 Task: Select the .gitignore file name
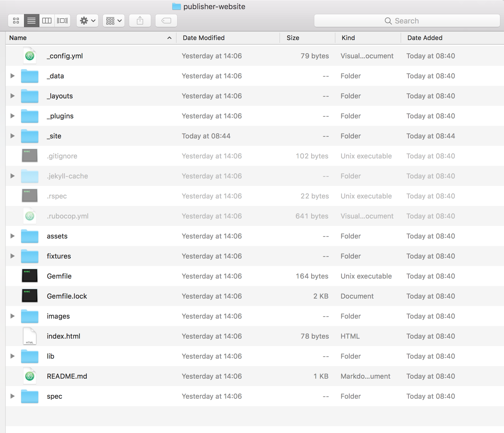[x=62, y=156]
